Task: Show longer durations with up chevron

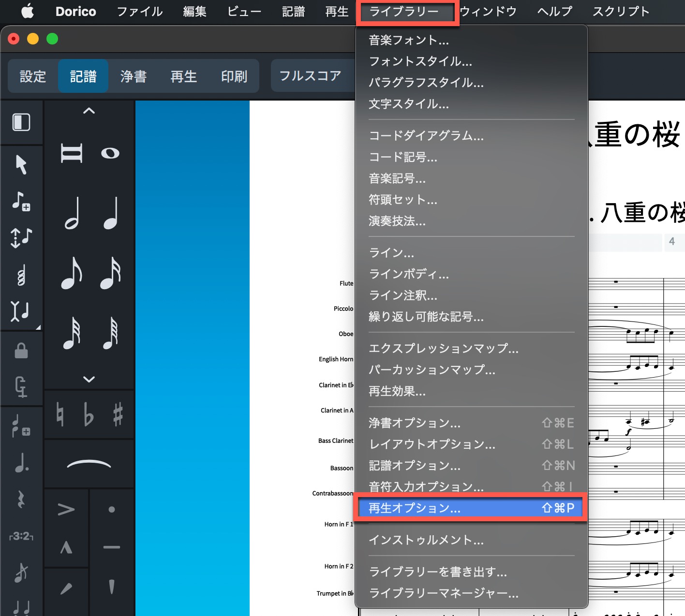Action: click(x=89, y=111)
